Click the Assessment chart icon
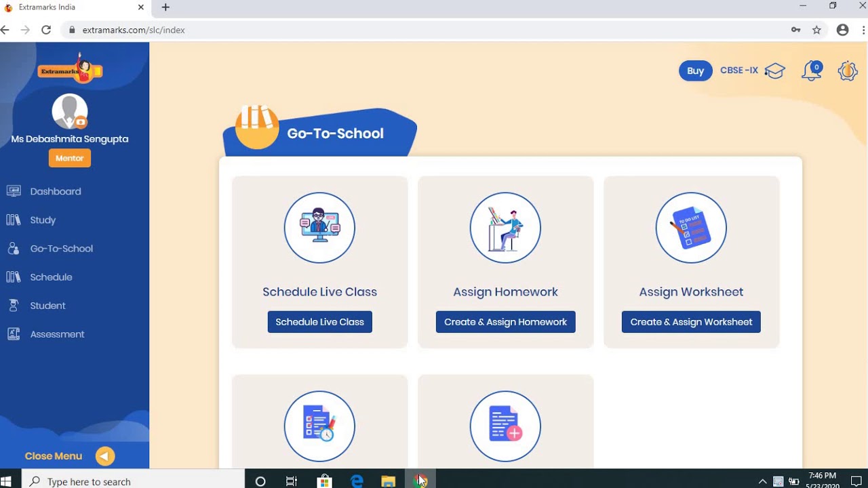The height and width of the screenshot is (488, 868). pos(14,333)
